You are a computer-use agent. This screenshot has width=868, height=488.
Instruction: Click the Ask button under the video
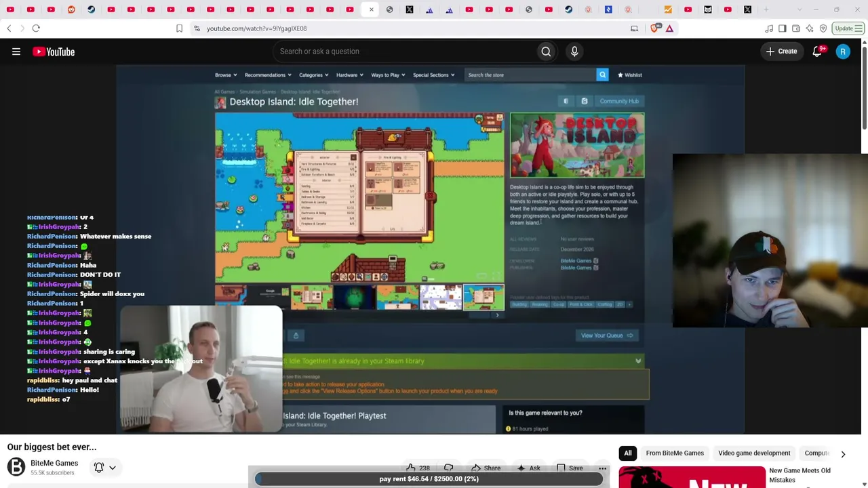[x=528, y=468]
